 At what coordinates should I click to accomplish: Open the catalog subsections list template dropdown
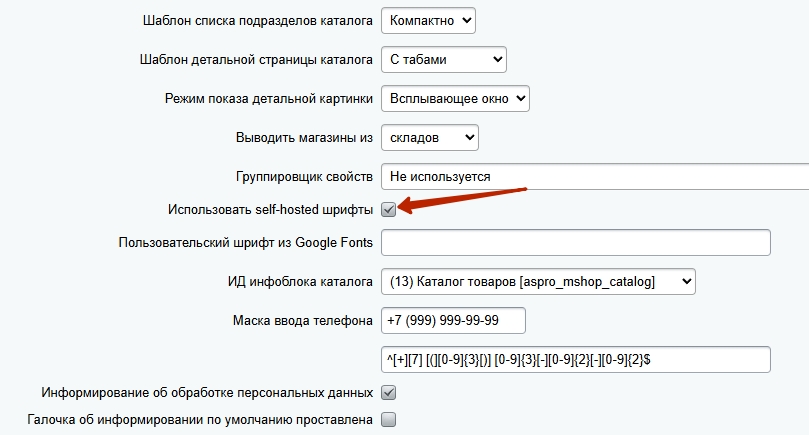point(428,20)
